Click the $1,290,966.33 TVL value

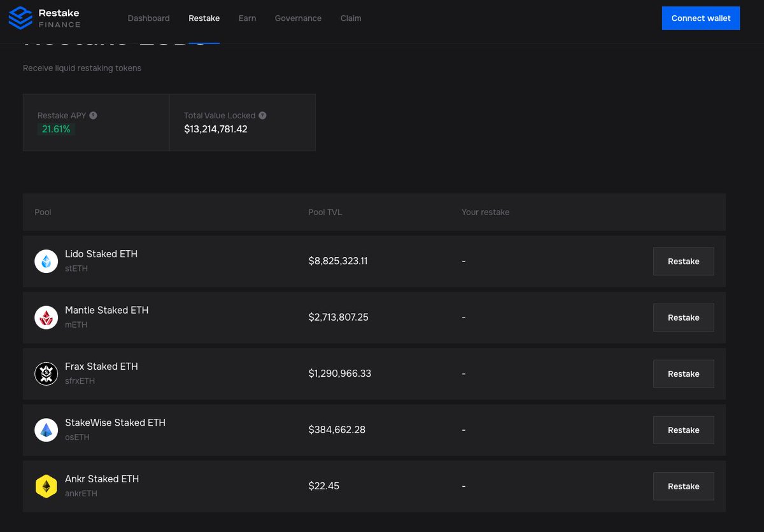[x=339, y=374]
